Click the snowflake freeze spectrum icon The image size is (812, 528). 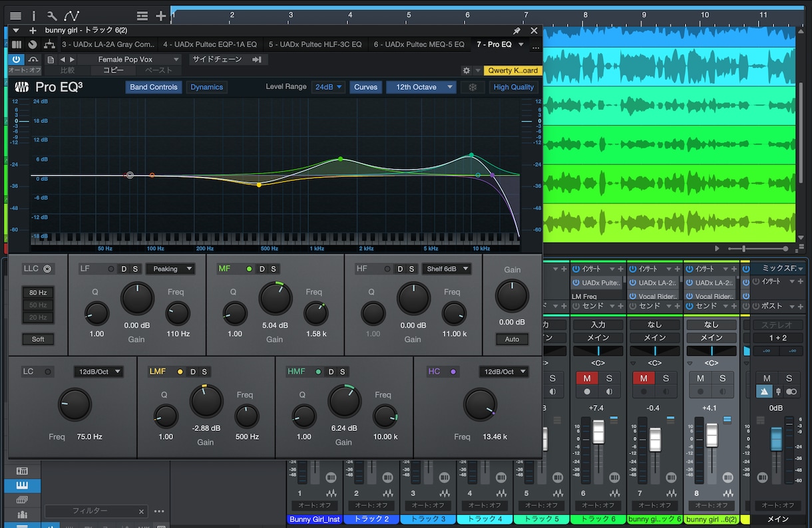click(473, 87)
